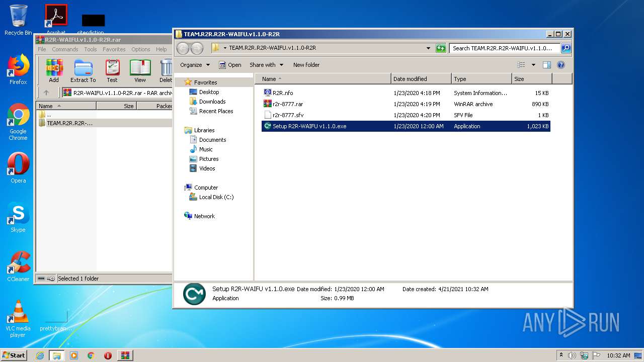Open the address bar history dropdown
Viewport: 644px width, 362px height.
click(x=428, y=48)
